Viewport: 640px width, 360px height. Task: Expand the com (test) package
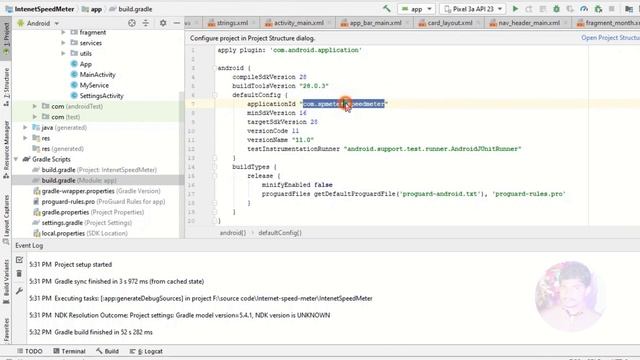click(35, 117)
